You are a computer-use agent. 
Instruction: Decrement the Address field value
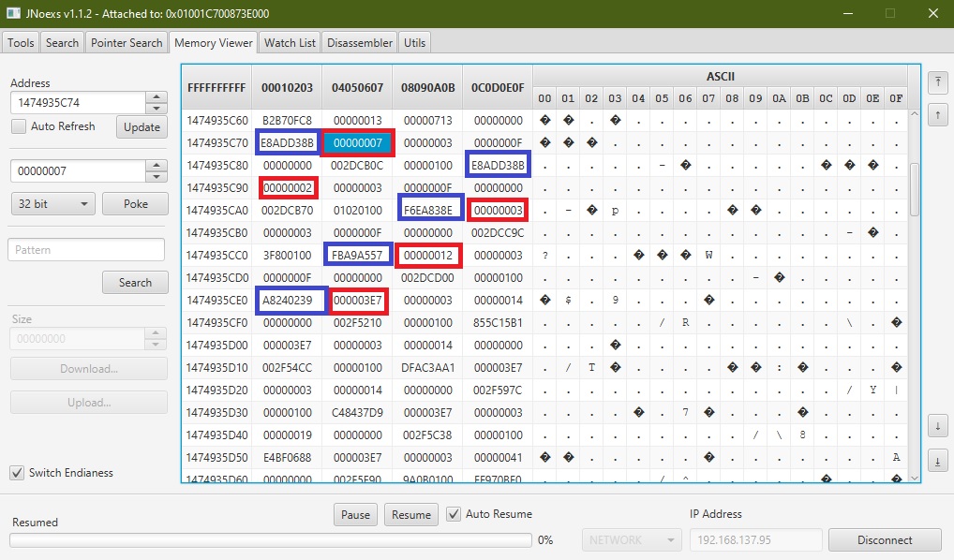tap(157, 109)
